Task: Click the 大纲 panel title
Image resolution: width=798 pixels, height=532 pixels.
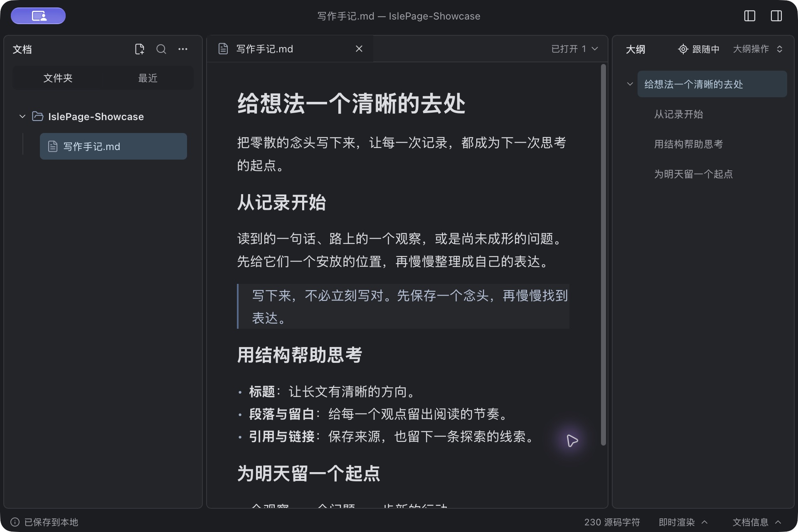Action: (x=635, y=49)
